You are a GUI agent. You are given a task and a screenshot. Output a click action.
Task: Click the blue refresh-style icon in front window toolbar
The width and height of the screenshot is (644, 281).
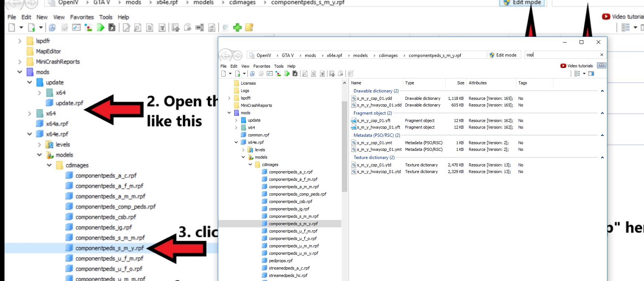pos(252,74)
